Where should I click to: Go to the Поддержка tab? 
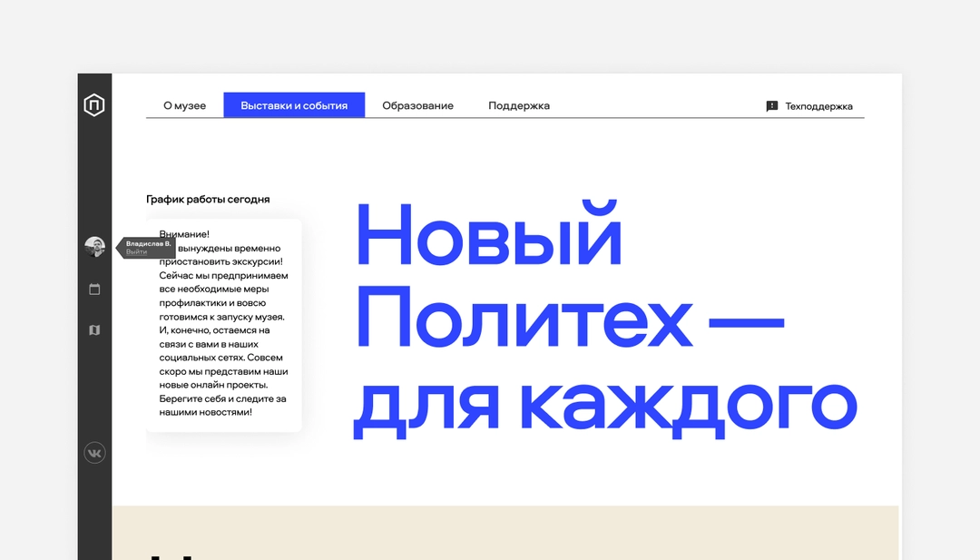tap(519, 105)
